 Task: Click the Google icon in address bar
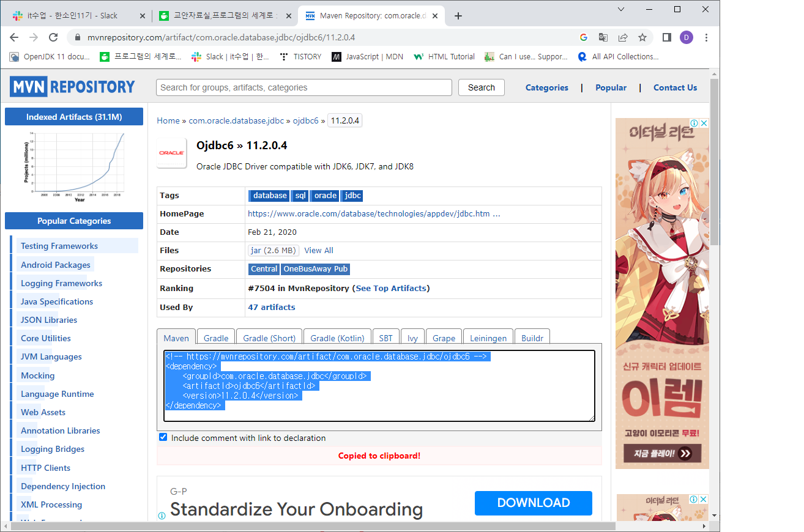[x=584, y=37]
